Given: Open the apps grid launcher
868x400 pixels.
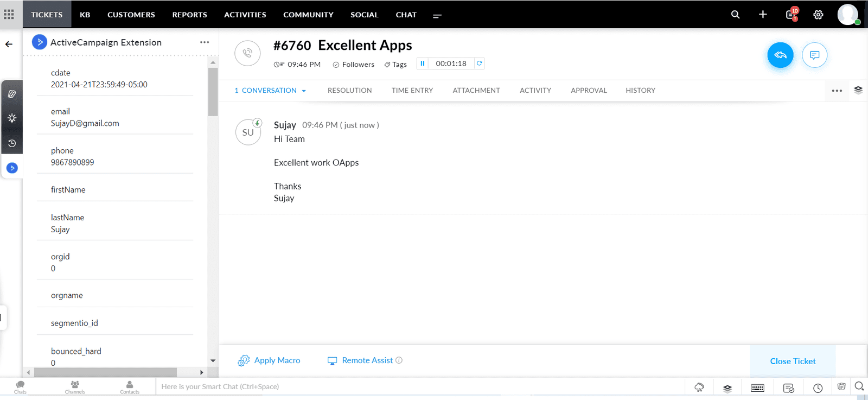Looking at the screenshot, I should [9, 14].
